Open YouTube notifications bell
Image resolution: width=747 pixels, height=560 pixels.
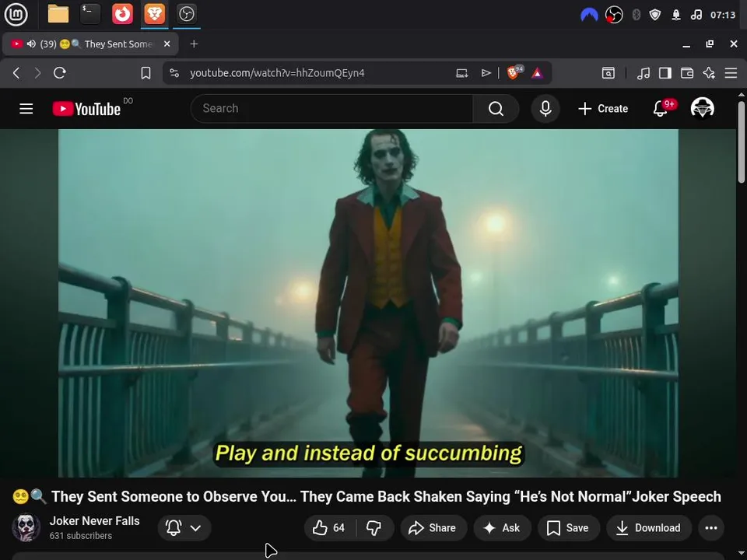[x=661, y=109]
